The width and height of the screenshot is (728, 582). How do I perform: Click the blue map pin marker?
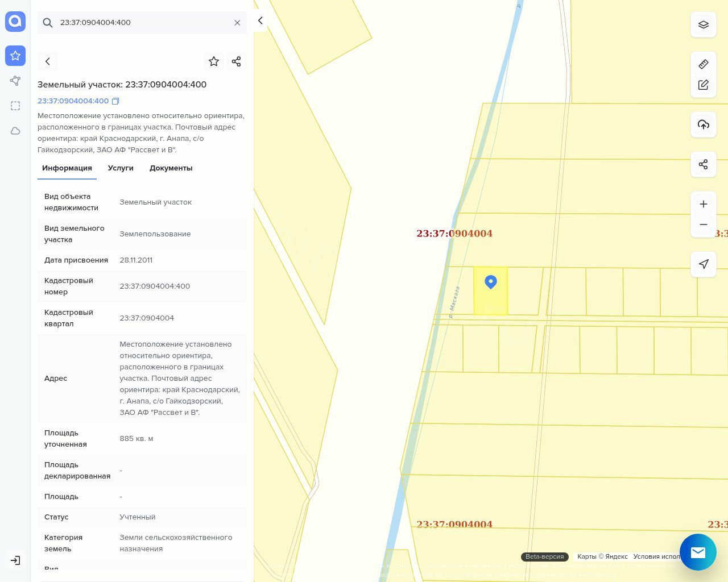pyautogui.click(x=491, y=282)
